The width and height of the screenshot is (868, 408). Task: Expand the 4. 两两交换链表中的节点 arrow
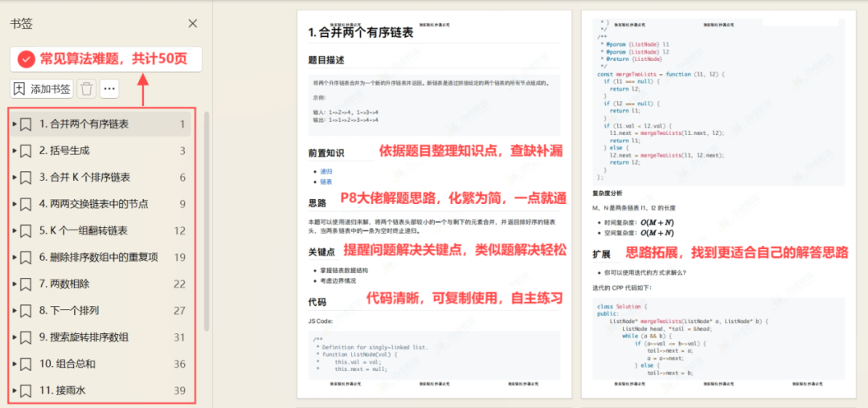point(14,204)
